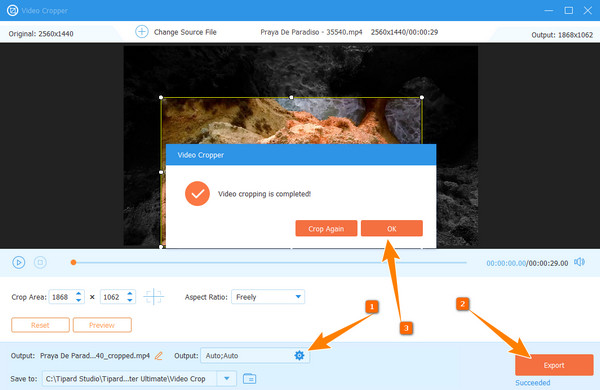The image size is (600, 390).
Task: Click the Output: 1868x1062 label
Action: click(x=562, y=35)
